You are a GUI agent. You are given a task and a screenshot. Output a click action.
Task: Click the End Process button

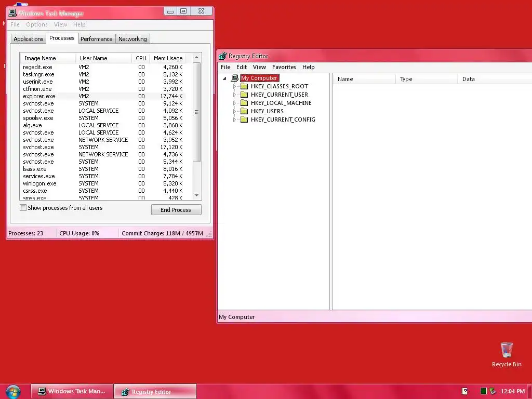click(x=176, y=210)
